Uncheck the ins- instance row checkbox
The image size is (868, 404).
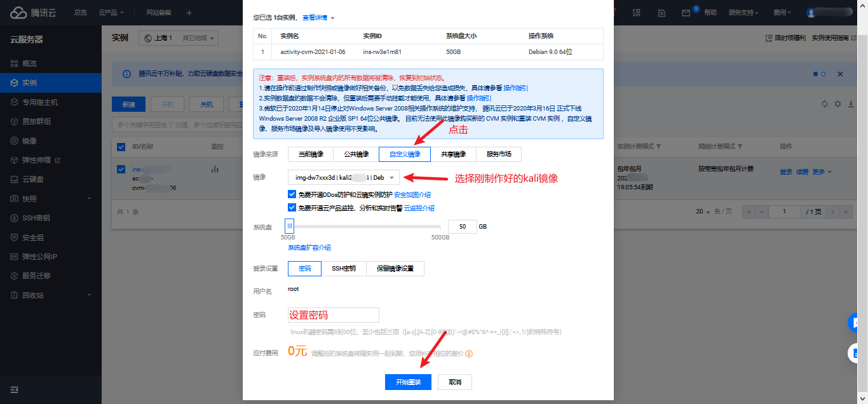coord(121,170)
